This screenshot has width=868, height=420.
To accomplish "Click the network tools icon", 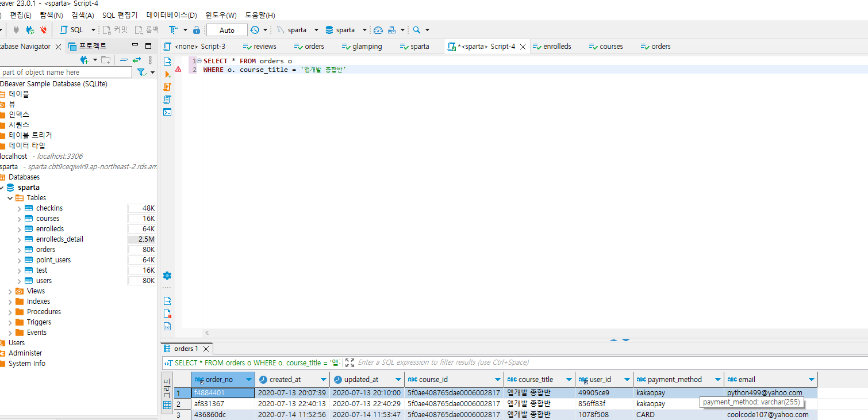I will click(392, 30).
